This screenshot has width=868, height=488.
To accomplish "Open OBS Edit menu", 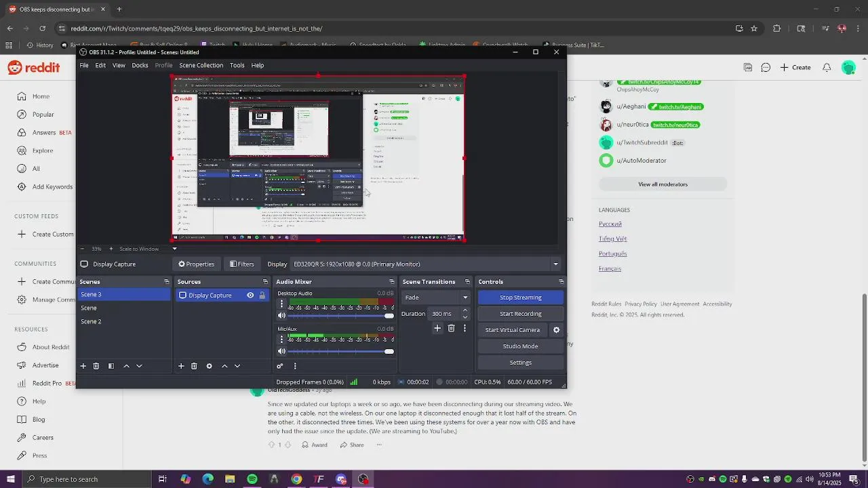I will [100, 65].
